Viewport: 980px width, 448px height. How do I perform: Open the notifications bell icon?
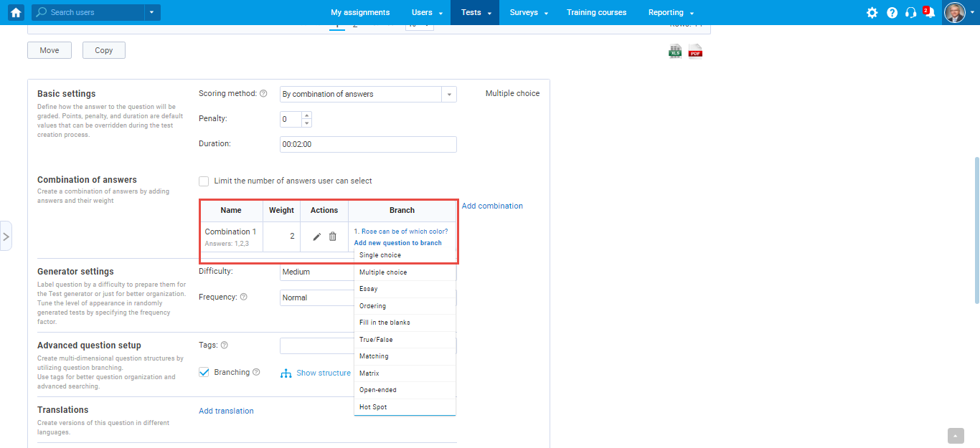click(x=929, y=13)
